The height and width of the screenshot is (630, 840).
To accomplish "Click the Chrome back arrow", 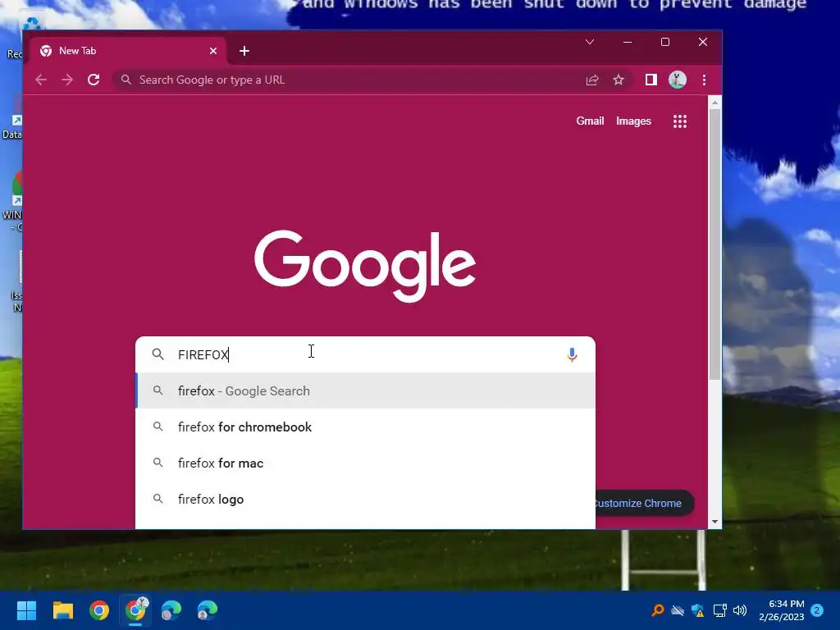I will [41, 80].
